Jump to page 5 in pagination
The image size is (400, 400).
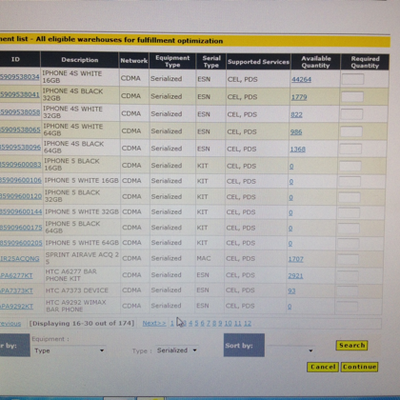tap(196, 323)
